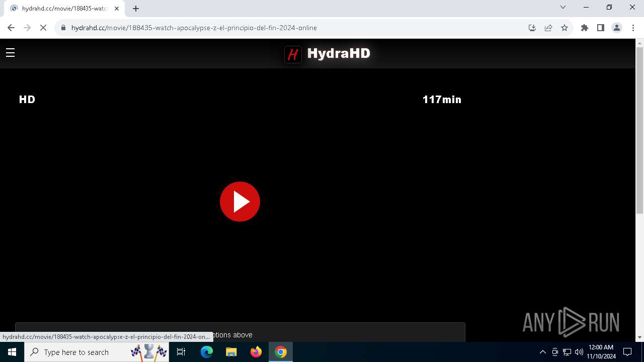This screenshot has width=644, height=362.
Task: Open the Extensions puzzle icon
Action: coord(585,28)
